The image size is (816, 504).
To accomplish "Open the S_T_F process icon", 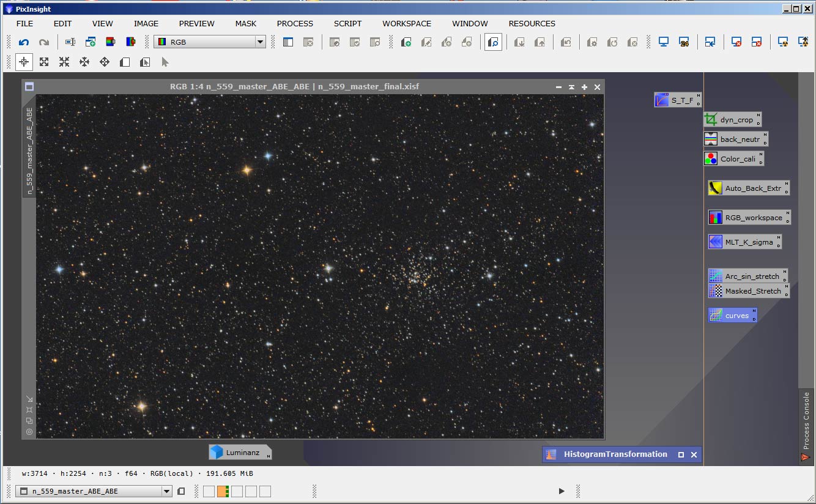I will pos(677,100).
